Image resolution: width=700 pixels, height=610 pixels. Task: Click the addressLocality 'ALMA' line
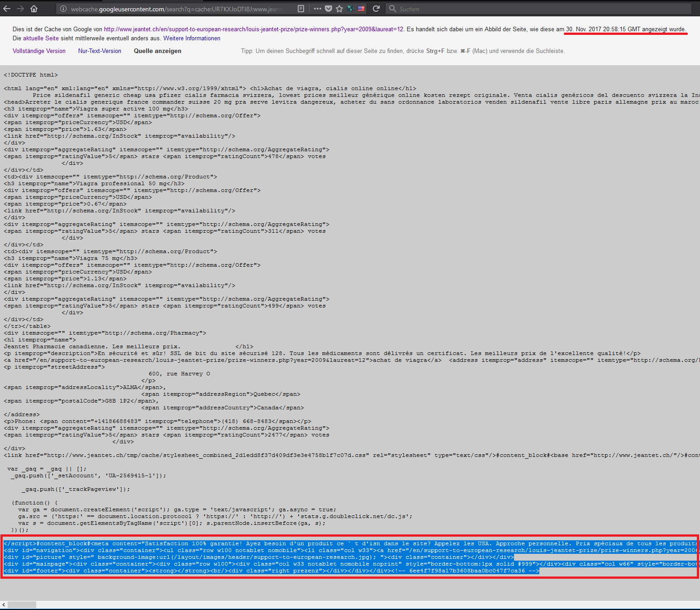85,388
